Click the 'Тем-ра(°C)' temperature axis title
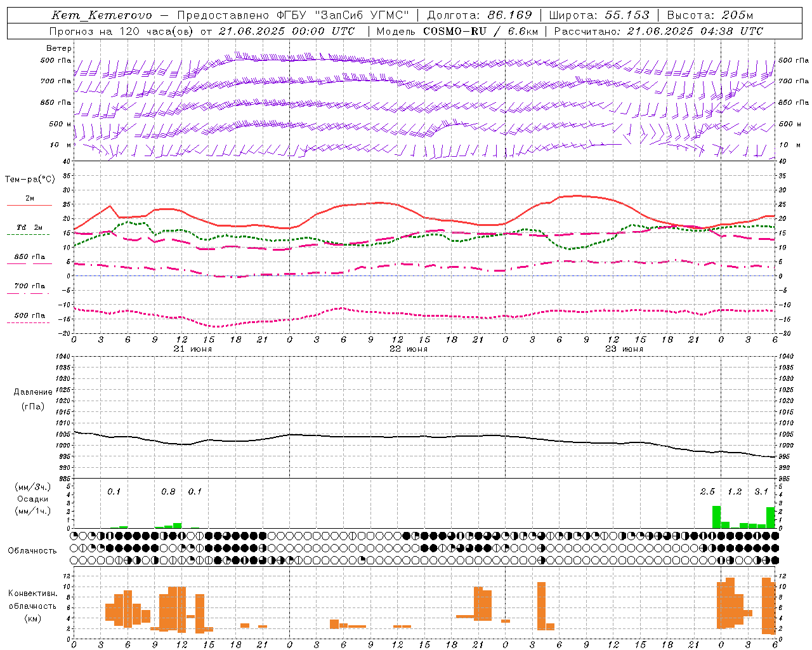The height and width of the screenshot is (650, 812). pyautogui.click(x=30, y=180)
